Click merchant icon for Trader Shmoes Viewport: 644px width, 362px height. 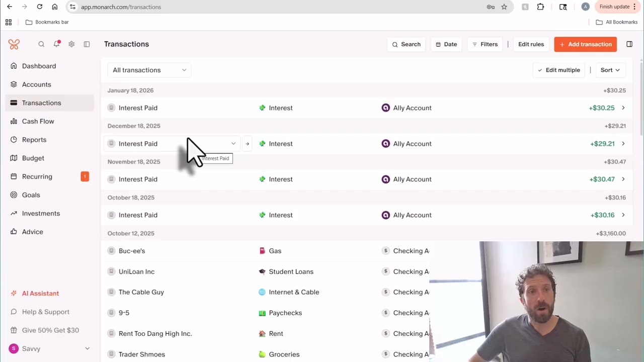[112, 354]
